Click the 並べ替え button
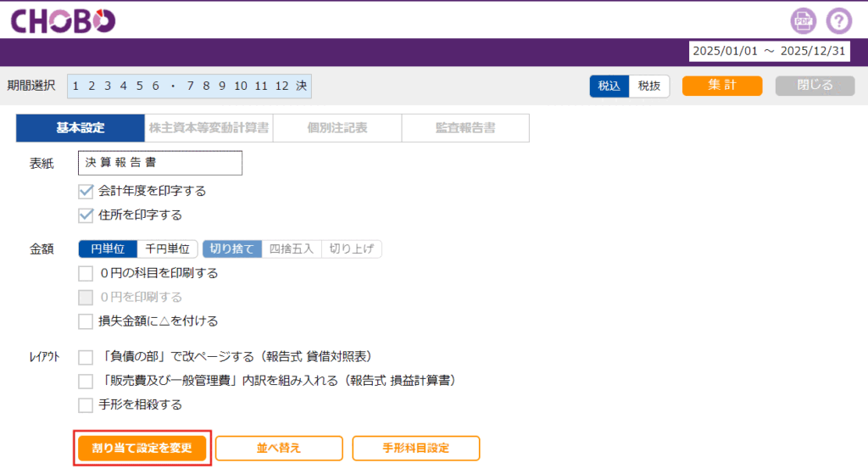This screenshot has height=474, width=868. click(x=279, y=448)
